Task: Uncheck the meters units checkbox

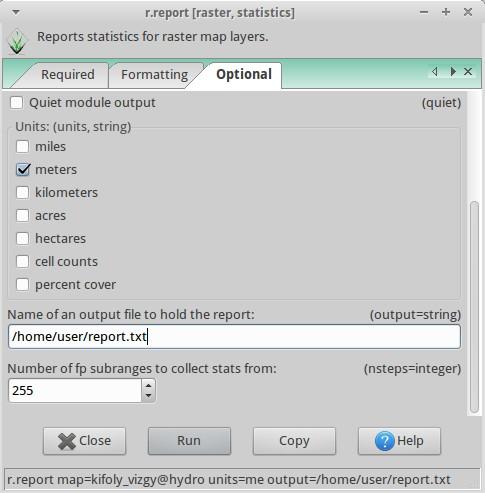Action: coord(23,170)
